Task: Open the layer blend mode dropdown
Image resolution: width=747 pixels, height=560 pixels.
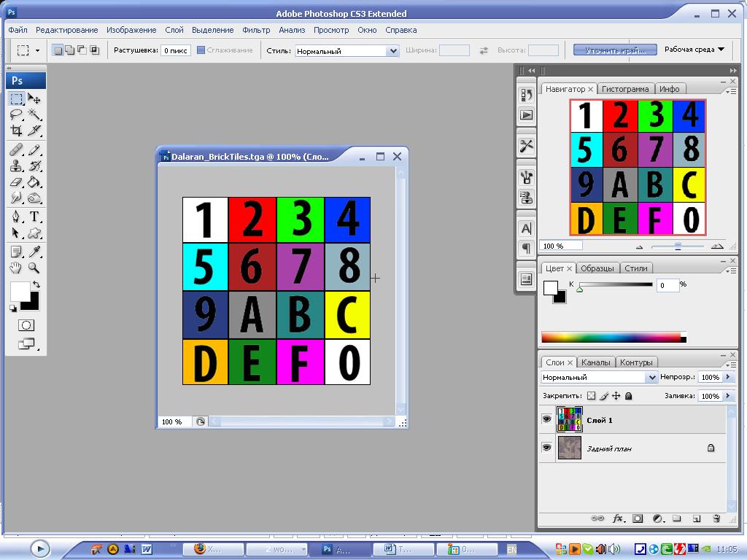Action: [x=599, y=377]
